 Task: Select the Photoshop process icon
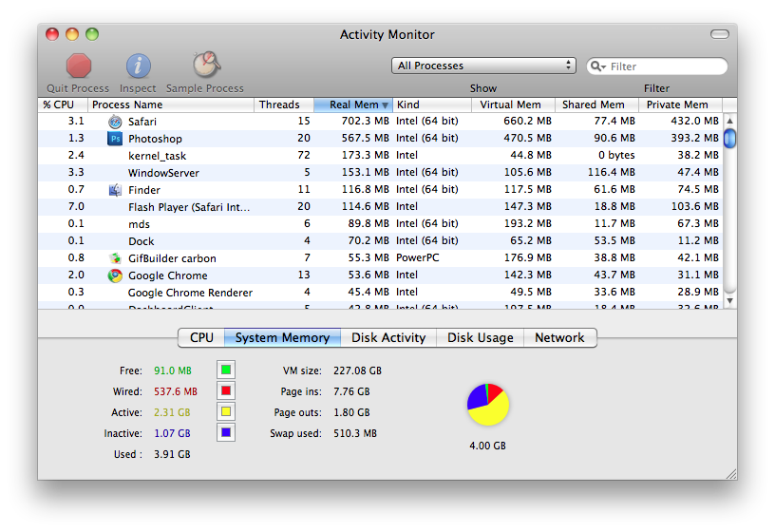(115, 139)
